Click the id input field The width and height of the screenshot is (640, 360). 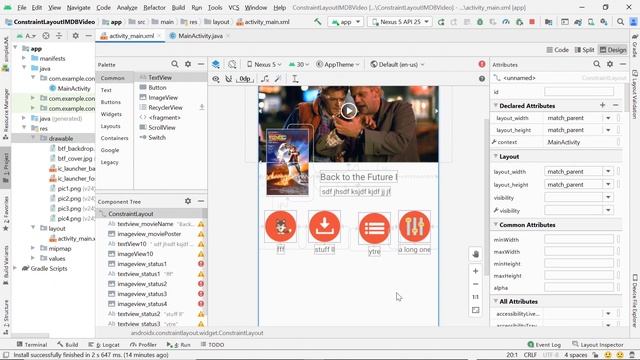pyautogui.click(x=579, y=92)
